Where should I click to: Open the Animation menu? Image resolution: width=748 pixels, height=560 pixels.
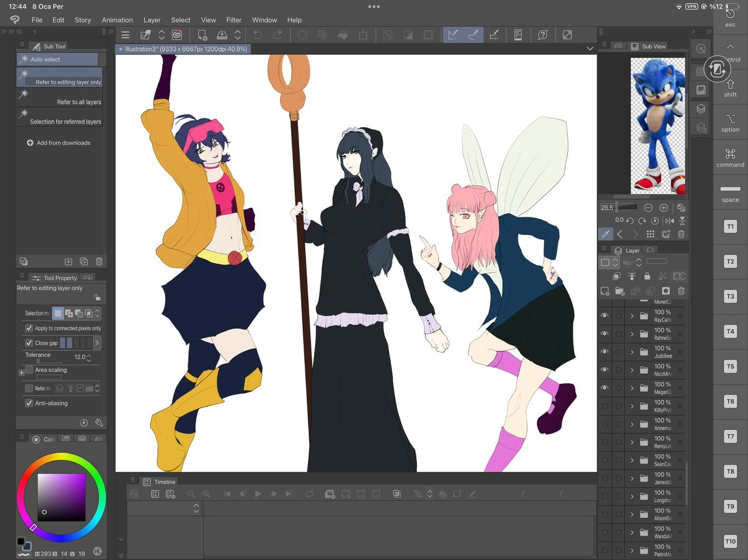(x=117, y=20)
